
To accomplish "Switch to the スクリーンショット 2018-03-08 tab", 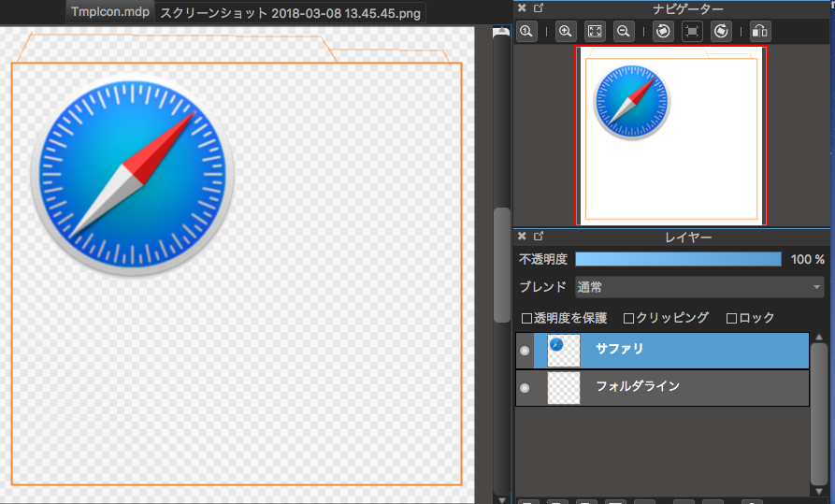I will (x=290, y=13).
